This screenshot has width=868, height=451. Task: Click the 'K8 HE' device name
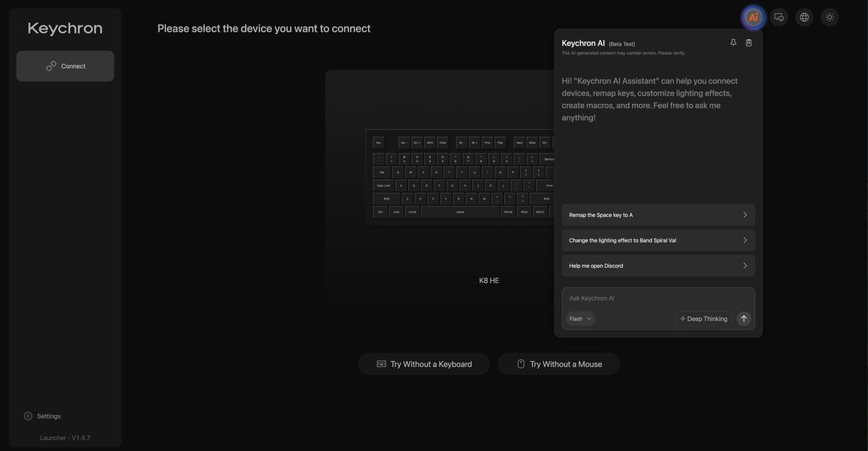[x=489, y=281]
